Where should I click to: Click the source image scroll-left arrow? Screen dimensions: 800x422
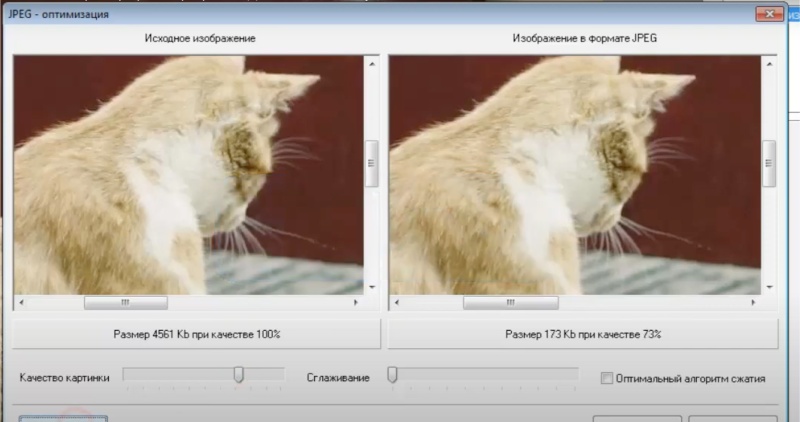(21, 303)
